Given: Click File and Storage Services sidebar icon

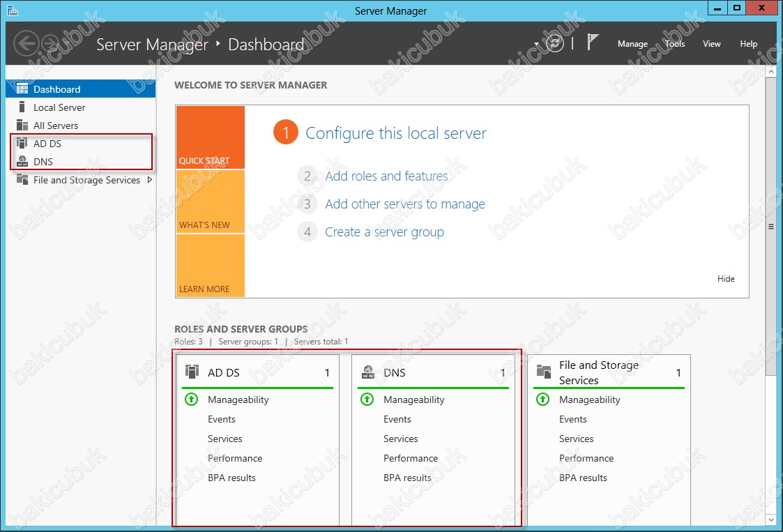Looking at the screenshot, I should 22,179.
